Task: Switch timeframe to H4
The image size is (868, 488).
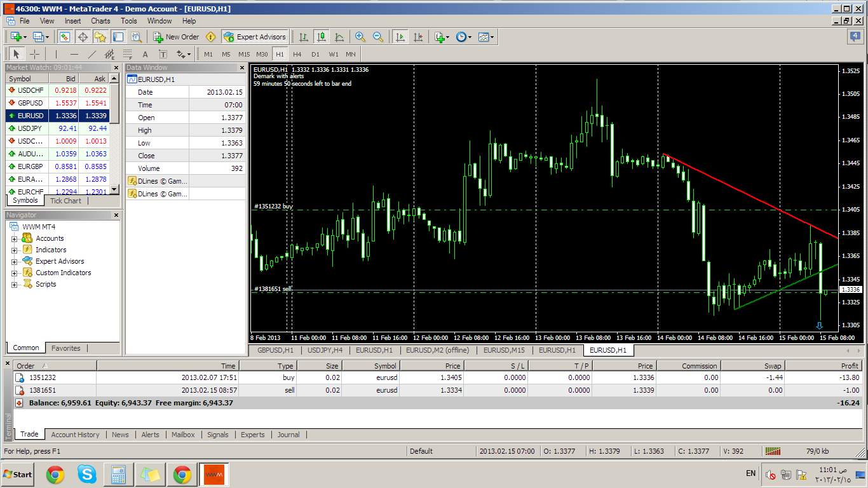Action: point(297,54)
